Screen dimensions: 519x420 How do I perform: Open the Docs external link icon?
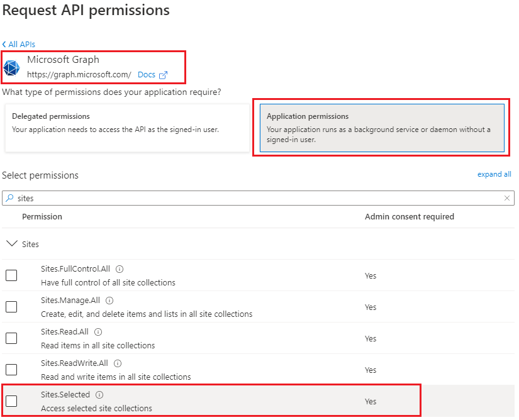click(163, 75)
